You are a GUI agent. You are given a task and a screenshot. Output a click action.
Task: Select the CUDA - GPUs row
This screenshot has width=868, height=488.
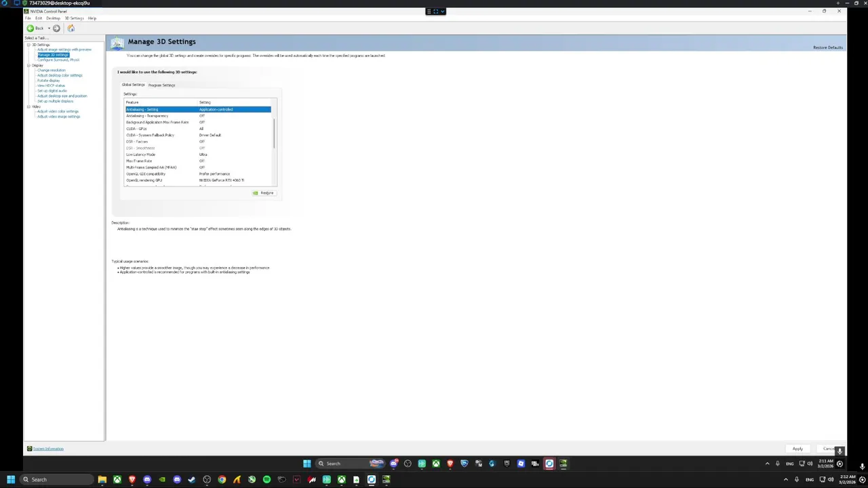pos(198,129)
